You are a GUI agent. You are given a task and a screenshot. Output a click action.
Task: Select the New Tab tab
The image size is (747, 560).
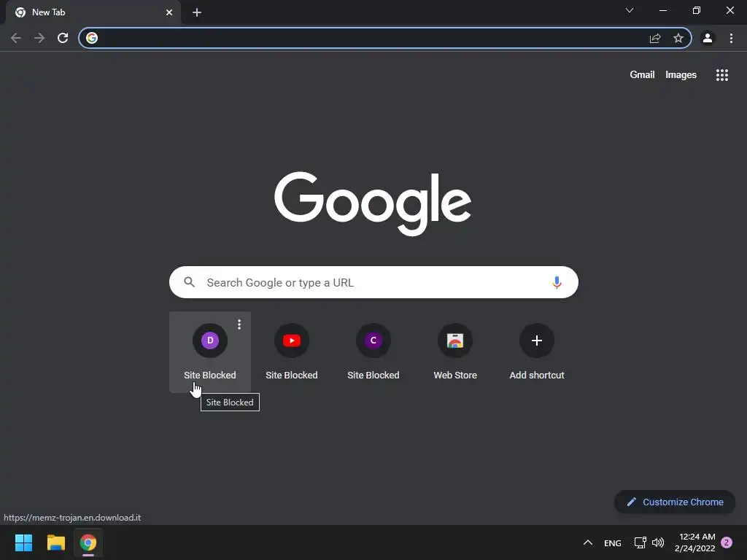point(93,12)
